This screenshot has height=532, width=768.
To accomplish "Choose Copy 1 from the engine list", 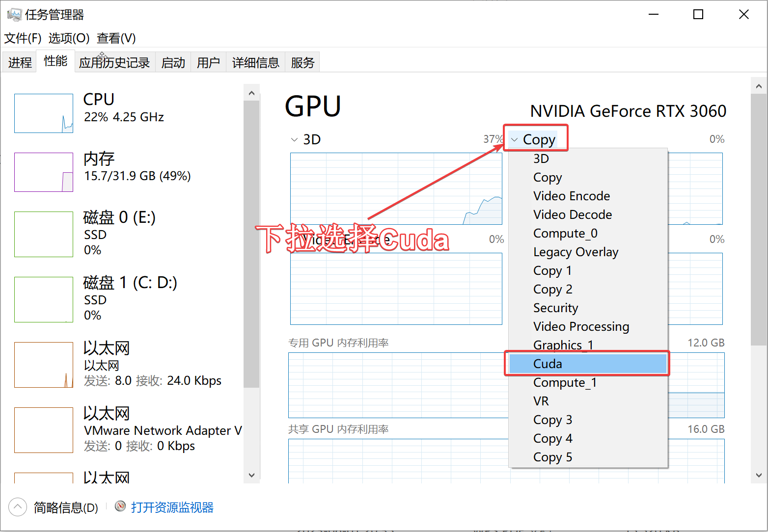I will [588, 270].
